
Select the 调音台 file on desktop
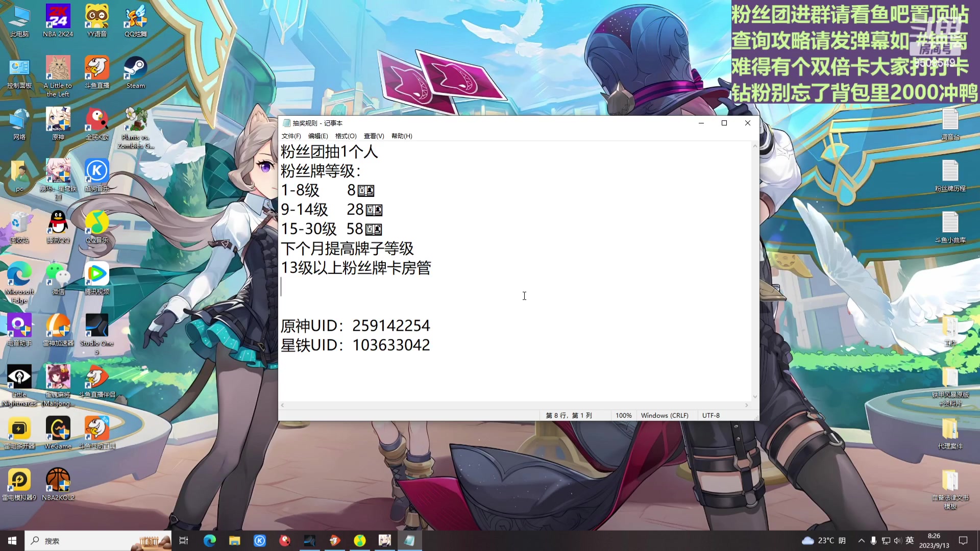click(950, 124)
